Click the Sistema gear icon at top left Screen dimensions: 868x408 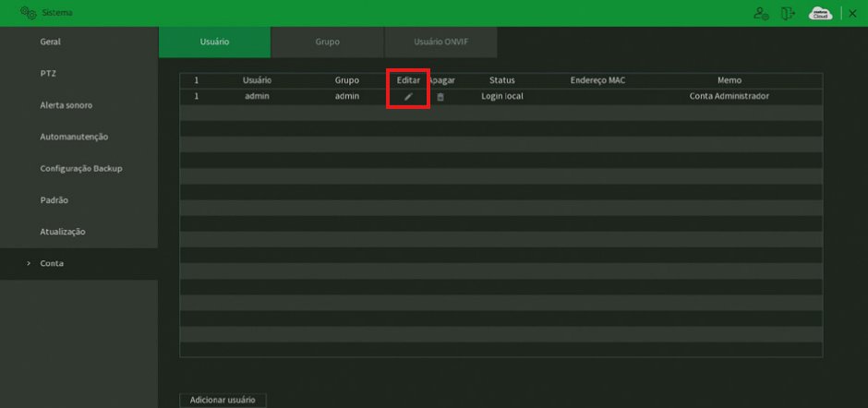(14, 13)
